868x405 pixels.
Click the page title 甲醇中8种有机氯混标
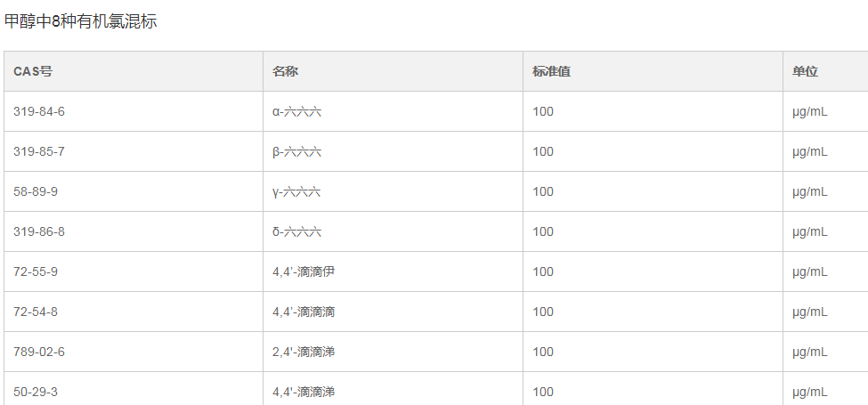pos(81,21)
